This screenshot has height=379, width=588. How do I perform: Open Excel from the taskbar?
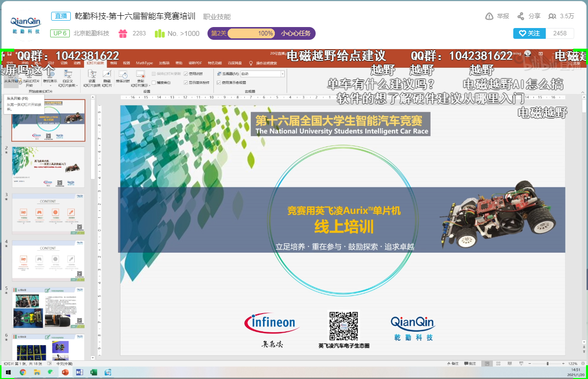(x=94, y=372)
